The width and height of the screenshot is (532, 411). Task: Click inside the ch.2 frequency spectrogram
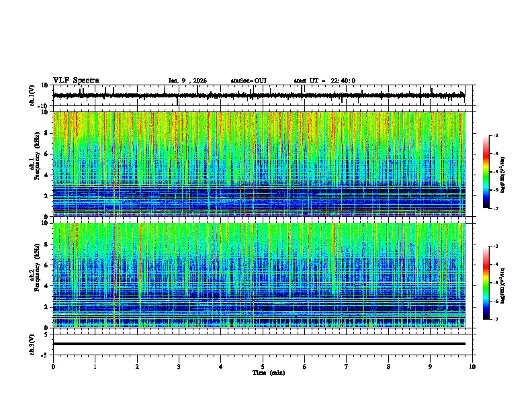tap(259, 275)
